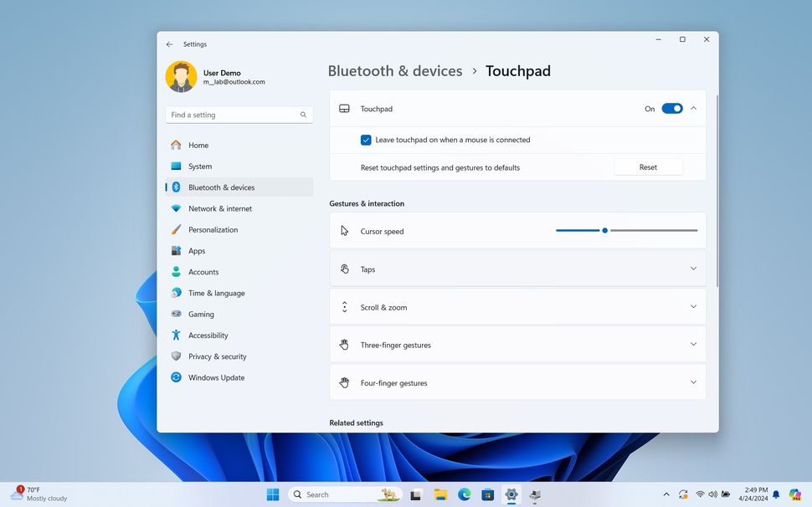Uncheck leave touchpad on when mouse connected
The width and height of the screenshot is (812, 507).
365,140
